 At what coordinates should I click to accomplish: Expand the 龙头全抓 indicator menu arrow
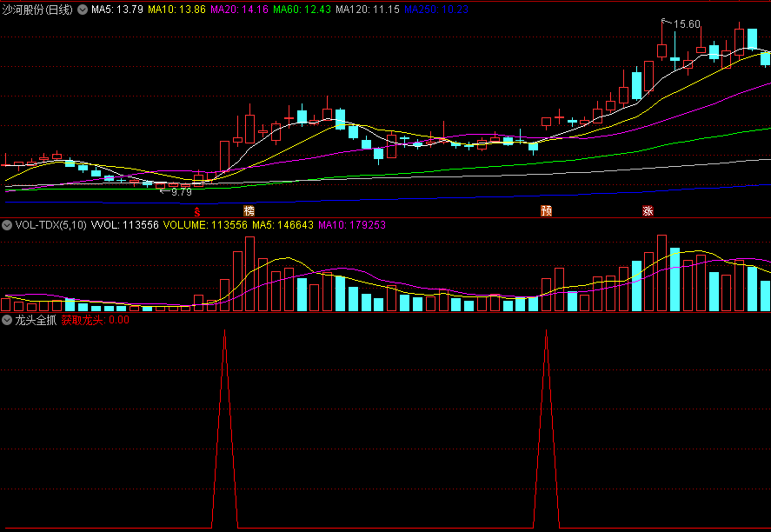(7, 320)
